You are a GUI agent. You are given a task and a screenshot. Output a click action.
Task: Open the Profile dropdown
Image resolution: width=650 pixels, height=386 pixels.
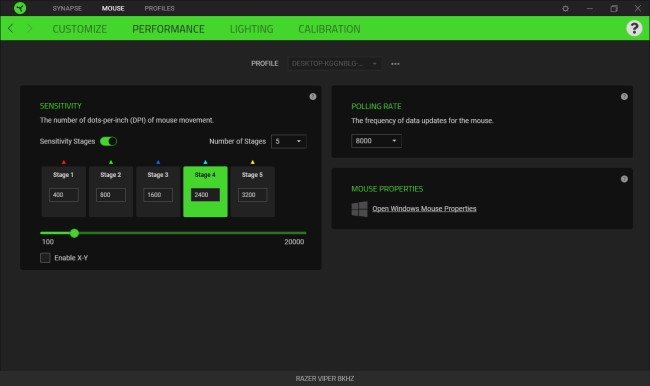pos(335,63)
